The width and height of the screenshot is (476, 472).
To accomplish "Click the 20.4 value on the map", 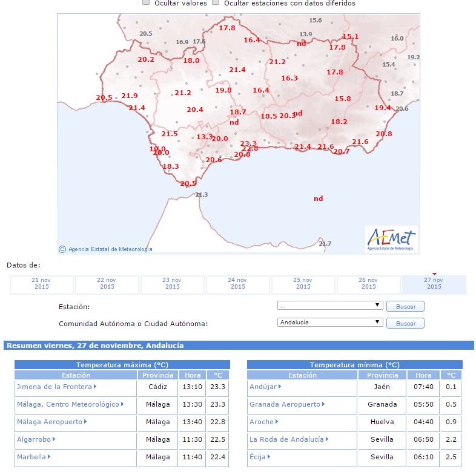I will pos(195,110).
